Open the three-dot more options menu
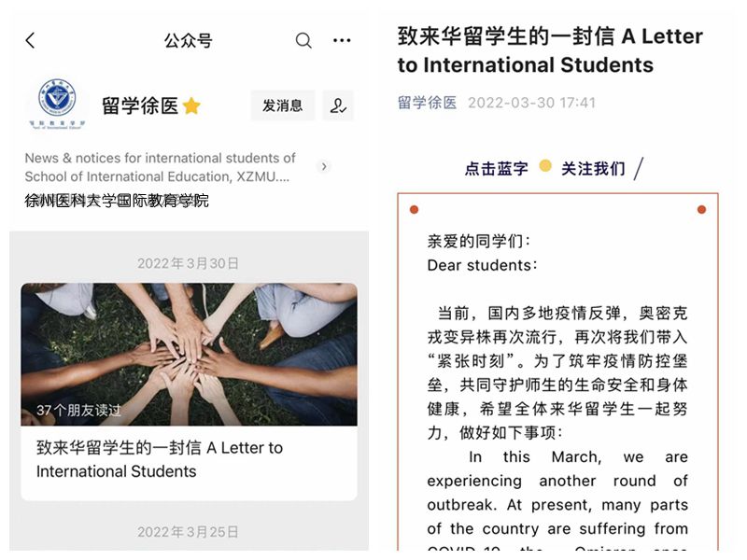Image resolution: width=747 pixels, height=560 pixels. coord(342,40)
